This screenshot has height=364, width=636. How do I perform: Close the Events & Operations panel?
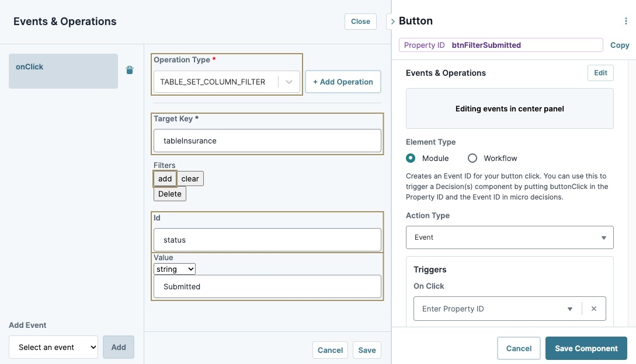360,22
